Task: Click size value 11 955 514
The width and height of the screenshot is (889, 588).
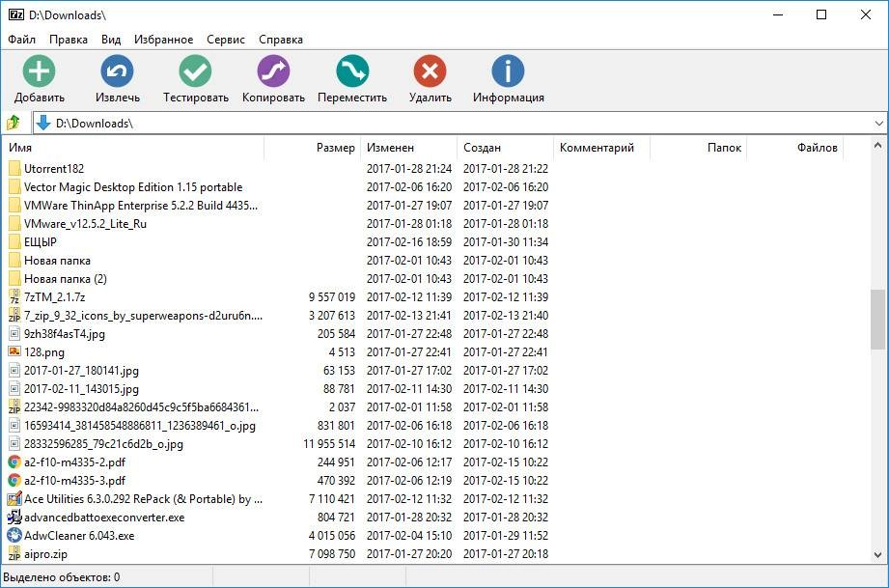Action: tap(329, 444)
